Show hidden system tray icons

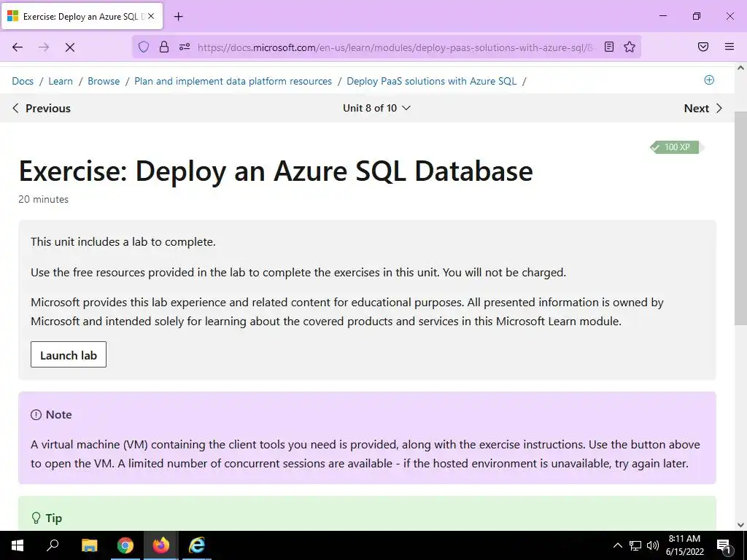point(617,545)
